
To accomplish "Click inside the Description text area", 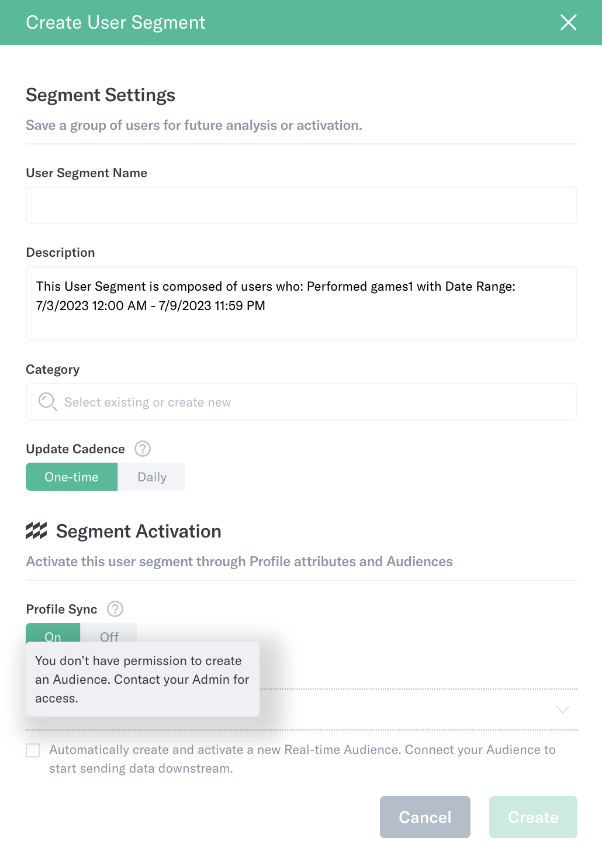I will tap(302, 304).
